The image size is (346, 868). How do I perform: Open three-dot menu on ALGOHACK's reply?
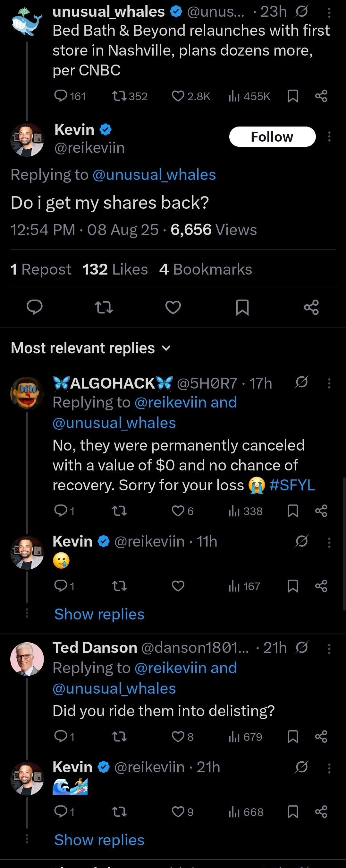329,383
